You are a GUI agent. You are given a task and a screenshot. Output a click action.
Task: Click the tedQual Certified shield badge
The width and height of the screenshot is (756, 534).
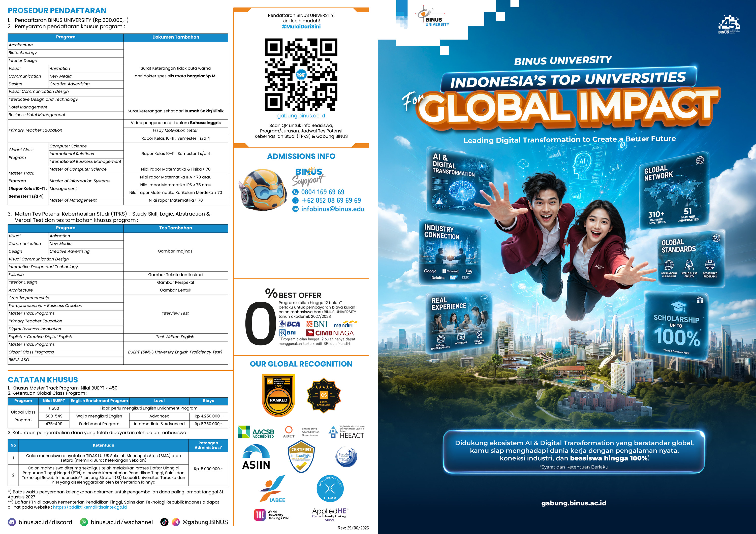click(301, 457)
